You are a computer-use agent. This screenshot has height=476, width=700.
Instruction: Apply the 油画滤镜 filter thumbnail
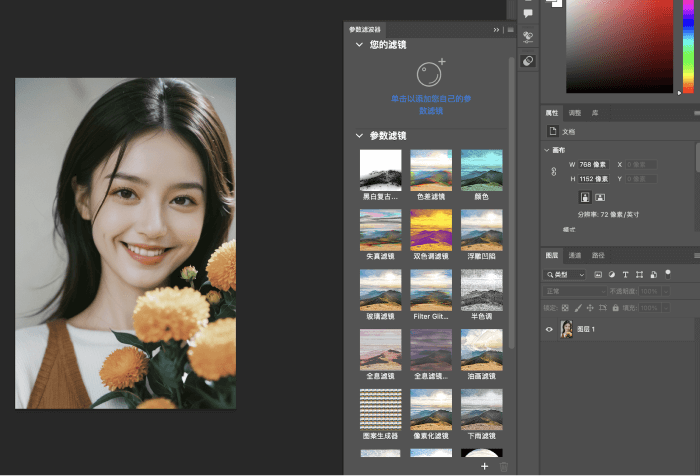[482, 350]
